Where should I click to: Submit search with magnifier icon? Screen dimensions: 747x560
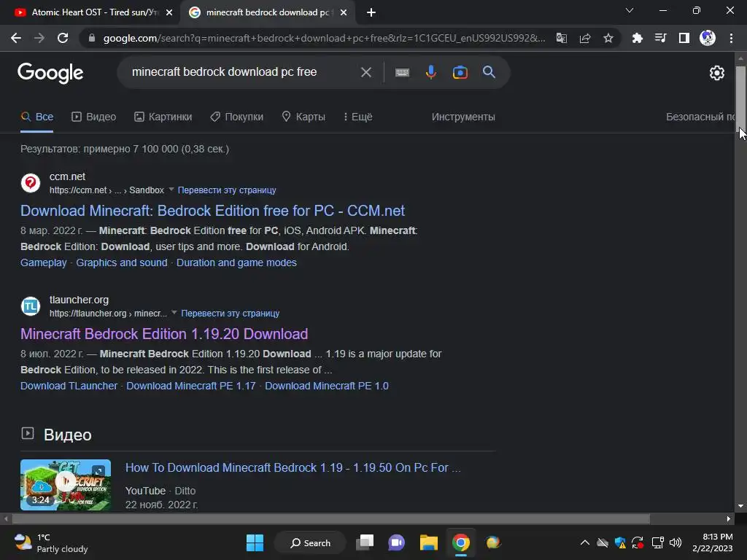tap(489, 72)
